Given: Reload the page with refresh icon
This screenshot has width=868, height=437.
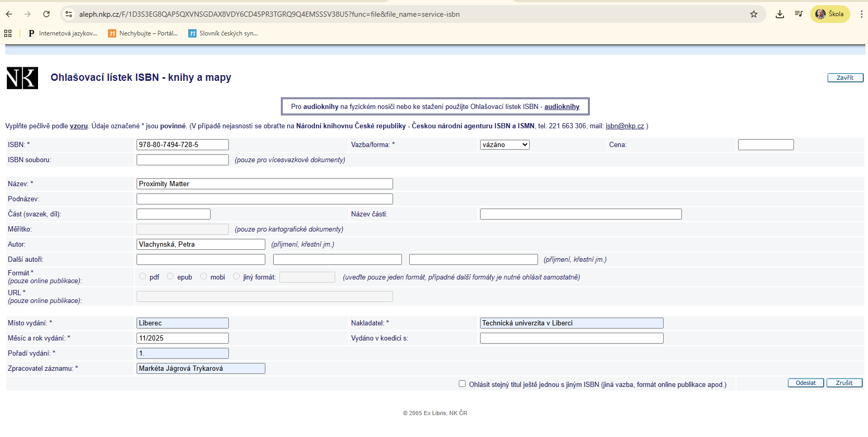Looking at the screenshot, I should (x=46, y=14).
